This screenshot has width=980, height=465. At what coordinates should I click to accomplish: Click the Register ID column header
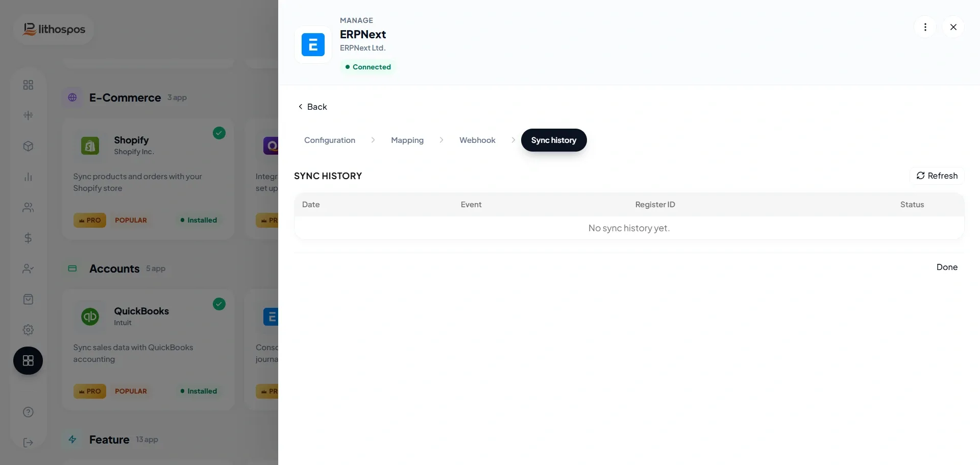coord(655,205)
